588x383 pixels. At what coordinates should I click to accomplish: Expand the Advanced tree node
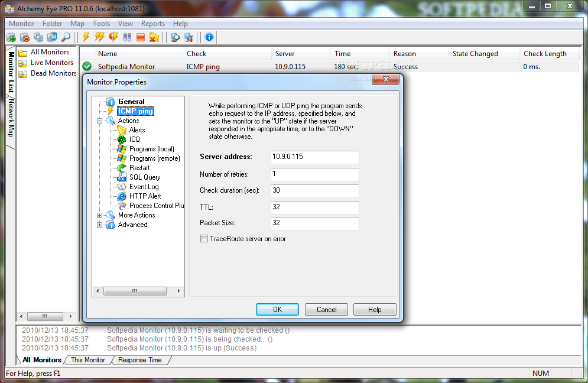pyautogui.click(x=100, y=225)
